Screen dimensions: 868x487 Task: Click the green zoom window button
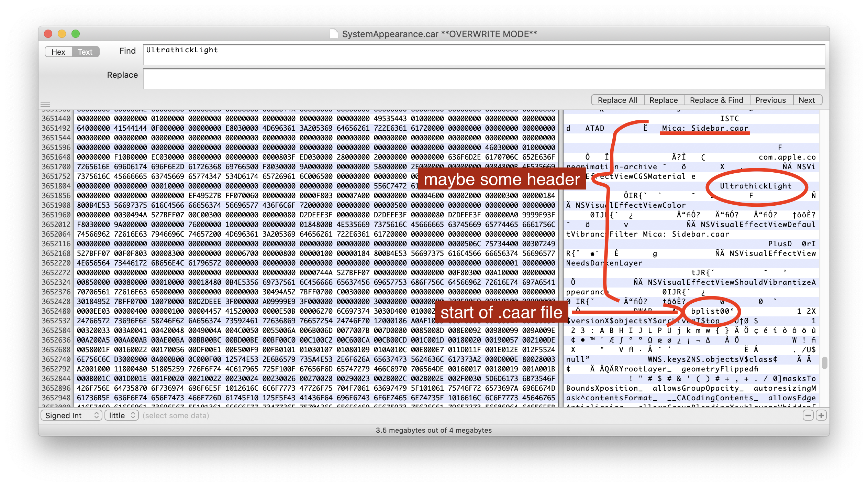coord(76,34)
